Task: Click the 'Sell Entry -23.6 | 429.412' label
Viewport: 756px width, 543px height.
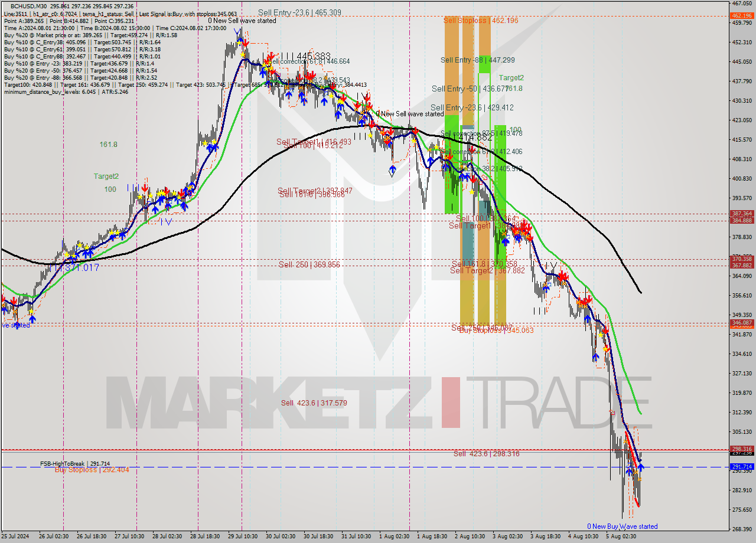Action: [x=472, y=107]
